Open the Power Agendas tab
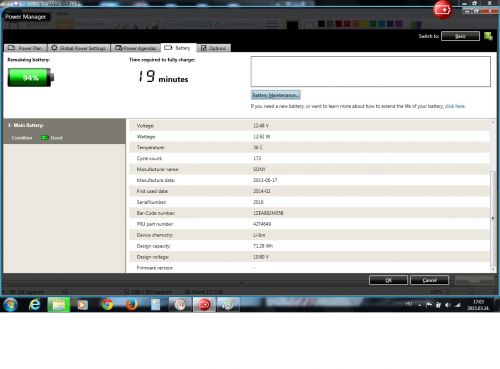The image size is (500, 369). 136,48
